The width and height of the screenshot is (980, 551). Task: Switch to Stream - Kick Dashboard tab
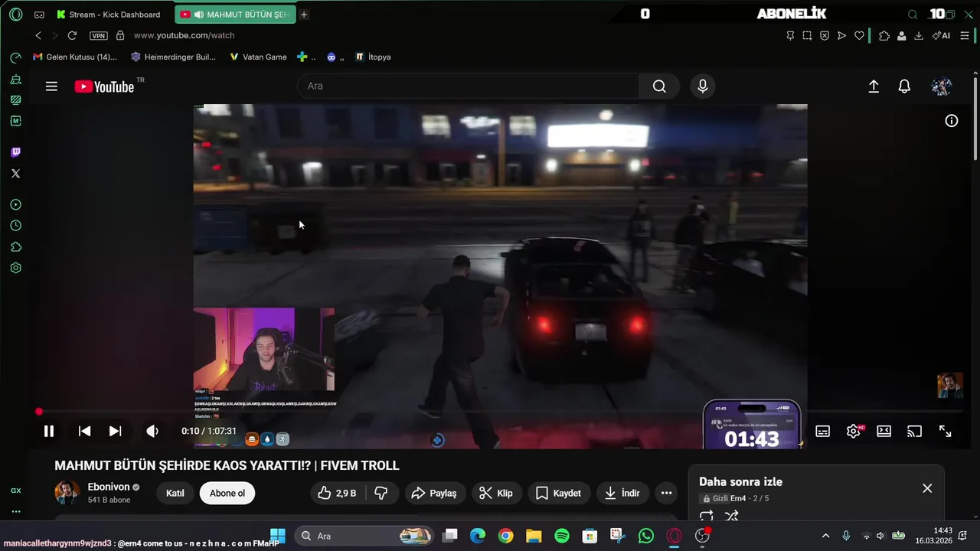click(x=108, y=15)
